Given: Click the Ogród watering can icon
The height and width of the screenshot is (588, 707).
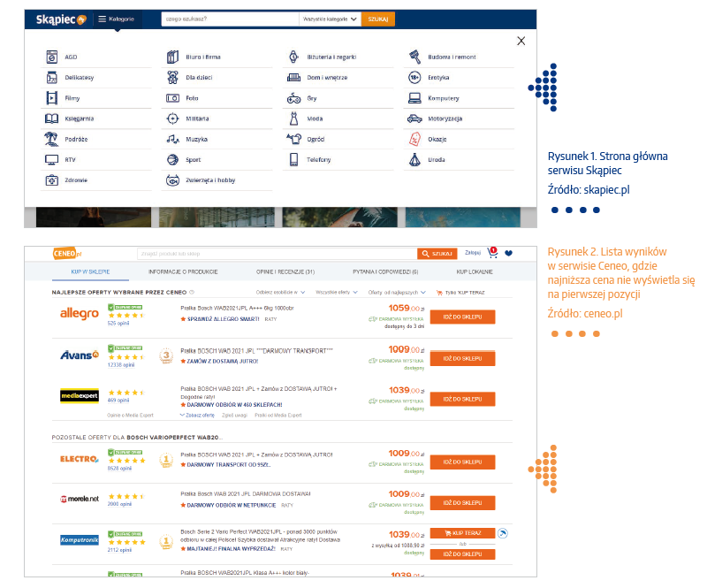Looking at the screenshot, I should [293, 139].
